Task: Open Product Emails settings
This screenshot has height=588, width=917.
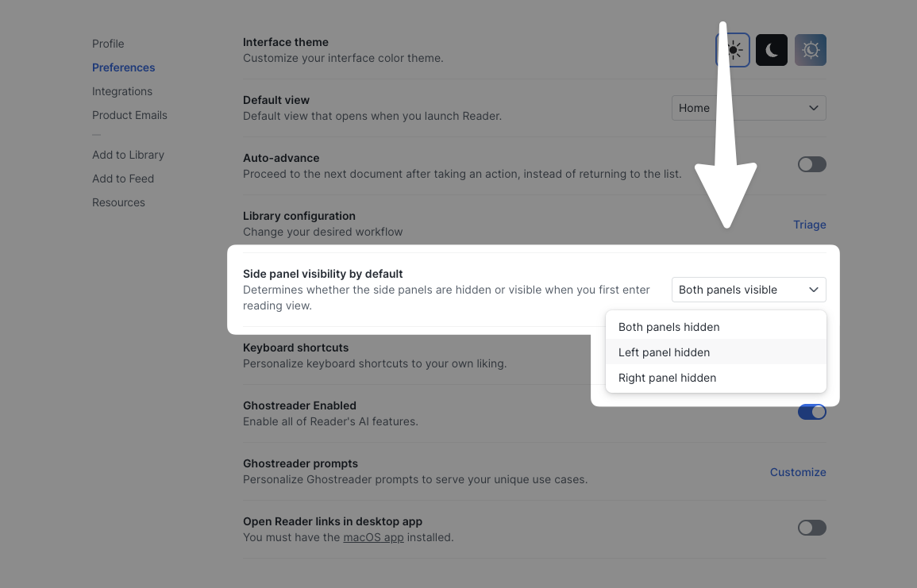Action: [x=129, y=115]
